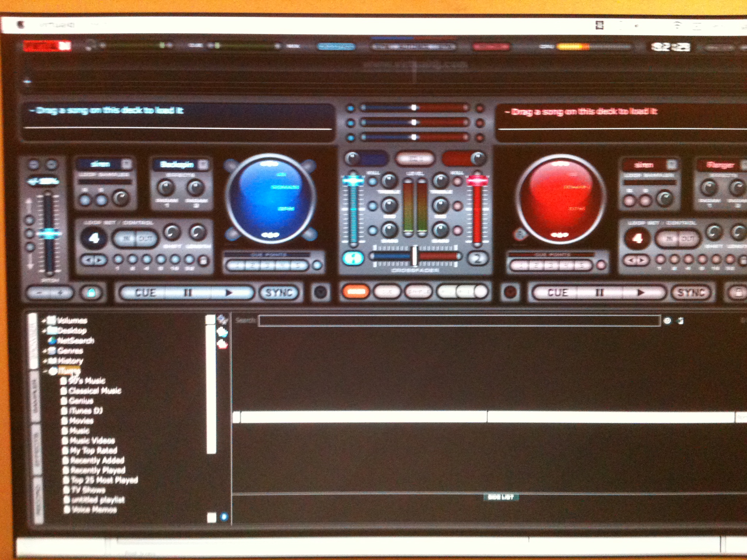The width and height of the screenshot is (747, 560).
Task: Toggle the right deck bass kill button
Action: click(458, 230)
